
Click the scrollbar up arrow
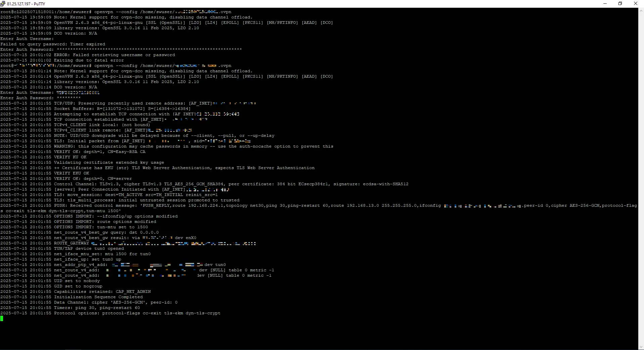(641, 11)
